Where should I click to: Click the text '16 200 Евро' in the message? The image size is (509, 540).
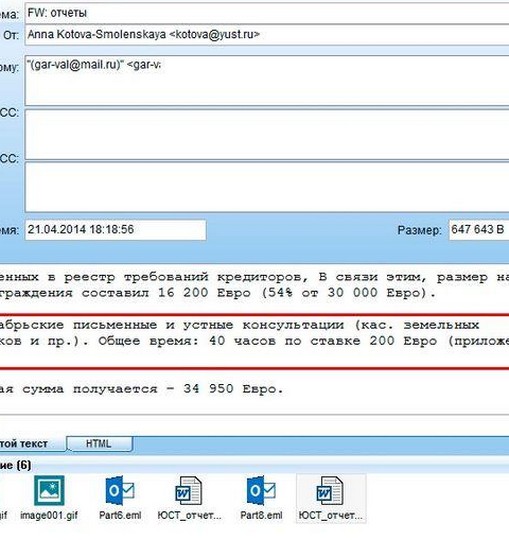click(204, 293)
